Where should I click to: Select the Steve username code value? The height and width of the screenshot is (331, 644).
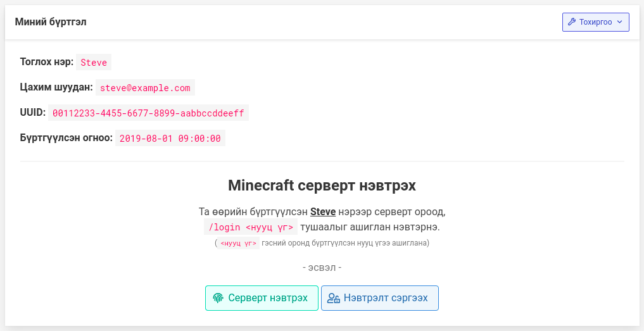click(94, 63)
